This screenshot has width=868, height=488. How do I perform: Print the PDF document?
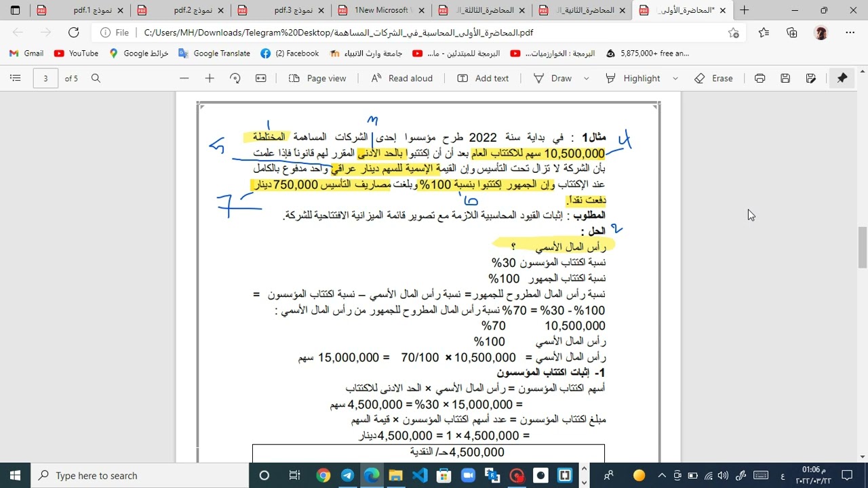(759, 79)
